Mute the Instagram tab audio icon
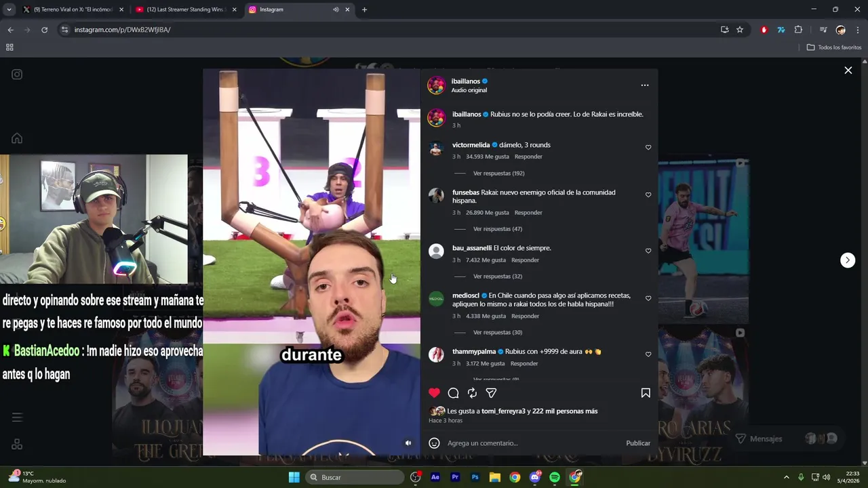868x488 pixels. point(336,9)
